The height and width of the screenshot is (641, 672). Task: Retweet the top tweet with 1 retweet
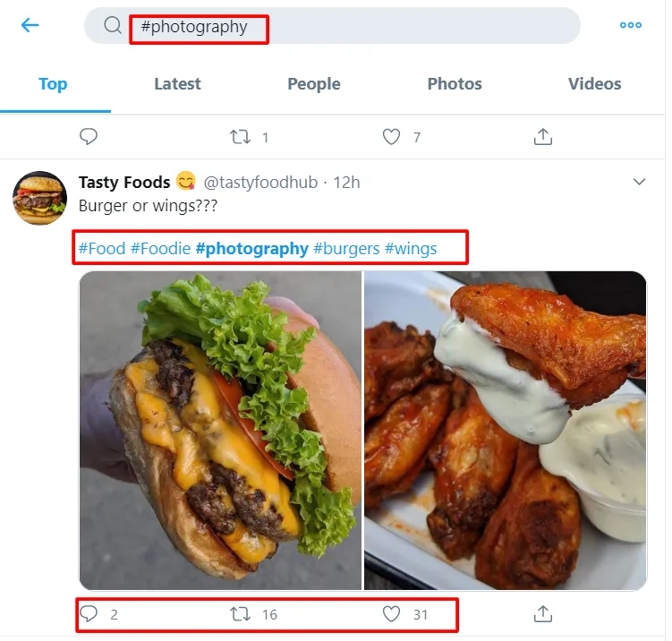pyautogui.click(x=240, y=137)
